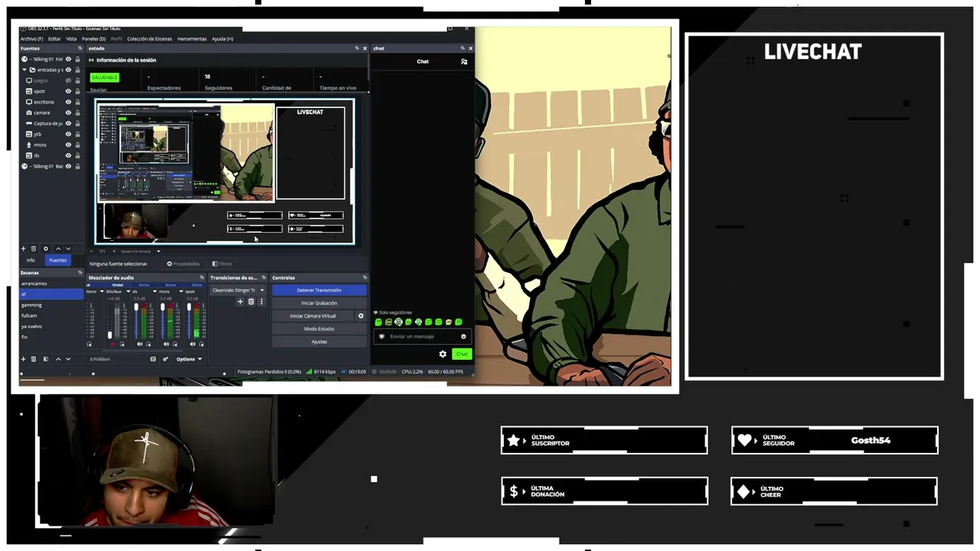Screen dimensions: 980x551
Task: Move scene down in Escenas list
Action: click(68, 359)
